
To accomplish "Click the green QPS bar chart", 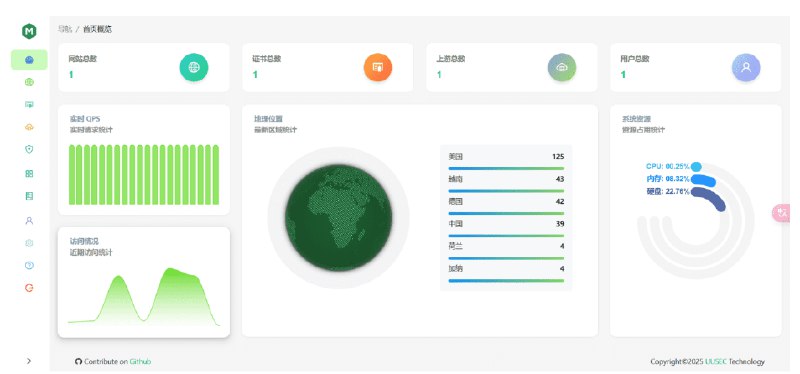I will pos(144,174).
